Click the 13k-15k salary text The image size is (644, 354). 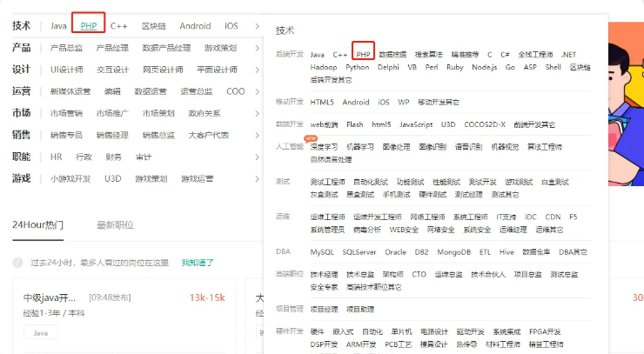(x=207, y=297)
